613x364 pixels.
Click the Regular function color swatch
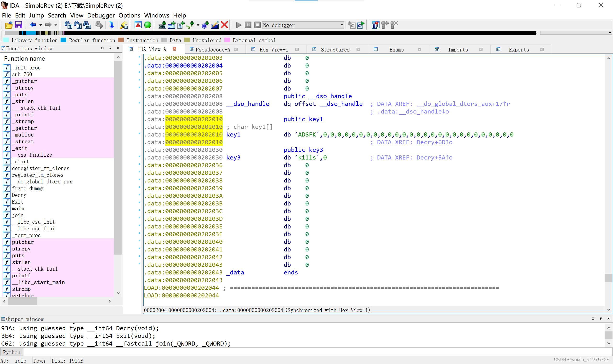point(63,40)
